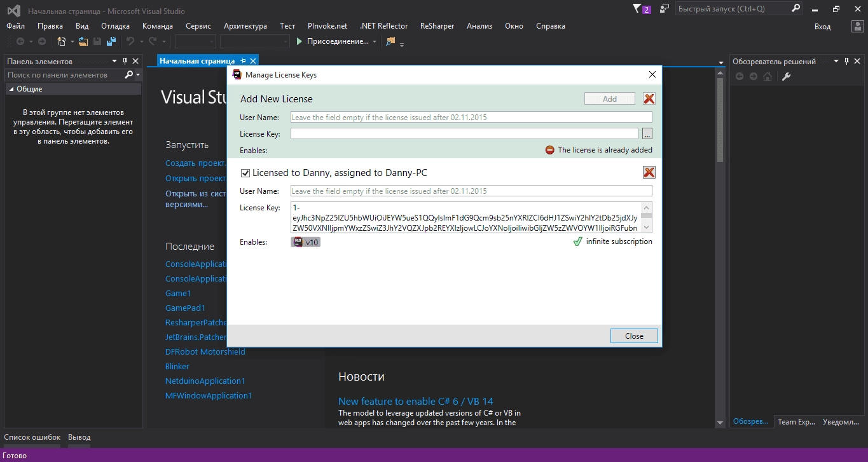
Task: Click the find in files toolbar icon
Action: 390,41
